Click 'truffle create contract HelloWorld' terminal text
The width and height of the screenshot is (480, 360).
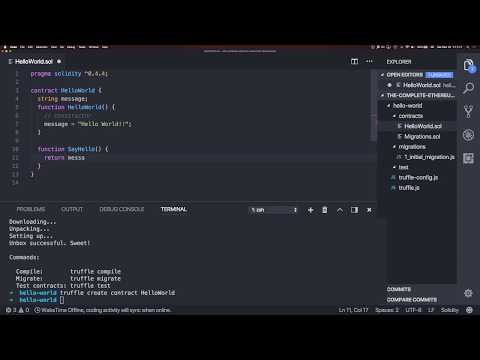[118, 293]
